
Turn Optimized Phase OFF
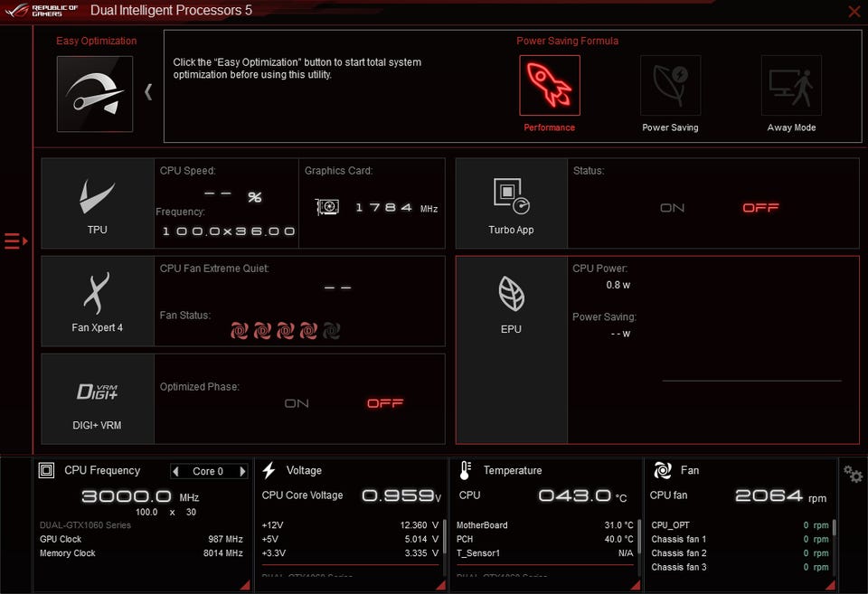[385, 403]
